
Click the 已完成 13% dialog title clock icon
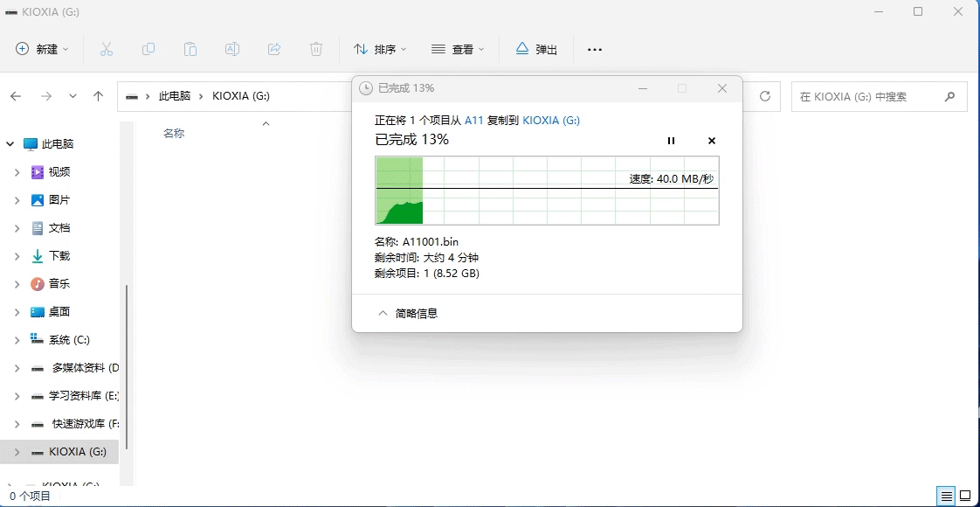(366, 88)
